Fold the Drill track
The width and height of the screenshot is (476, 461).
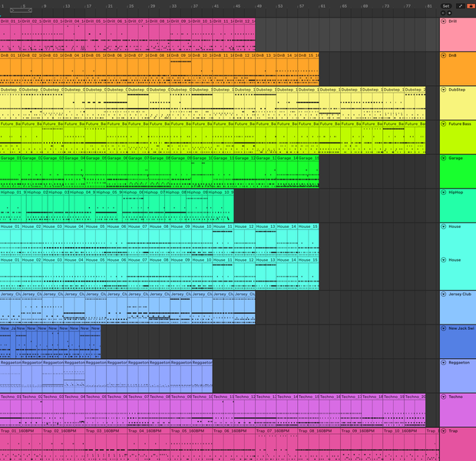[x=444, y=21]
